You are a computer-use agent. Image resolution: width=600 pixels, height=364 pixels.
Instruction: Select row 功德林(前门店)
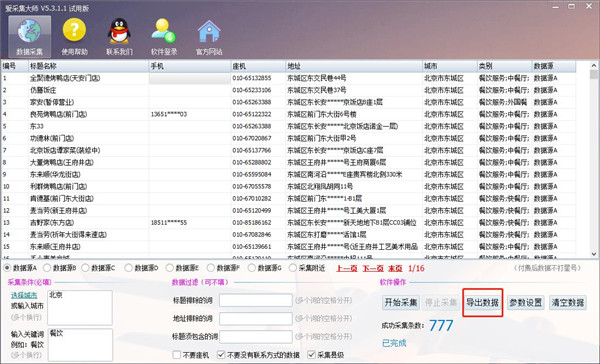[289, 138]
